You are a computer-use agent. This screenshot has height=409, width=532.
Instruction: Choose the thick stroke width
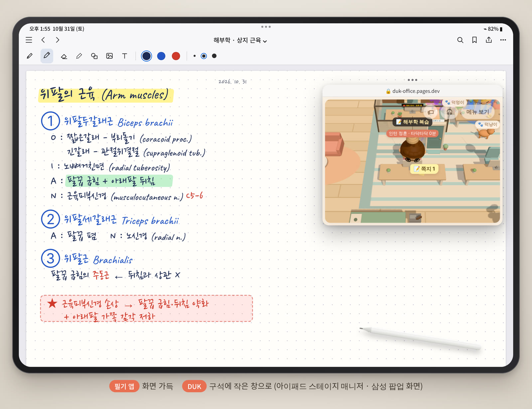pyautogui.click(x=214, y=56)
